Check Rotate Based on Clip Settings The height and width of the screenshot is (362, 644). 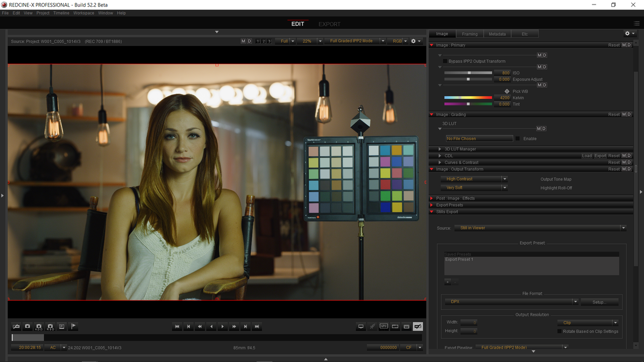559,331
